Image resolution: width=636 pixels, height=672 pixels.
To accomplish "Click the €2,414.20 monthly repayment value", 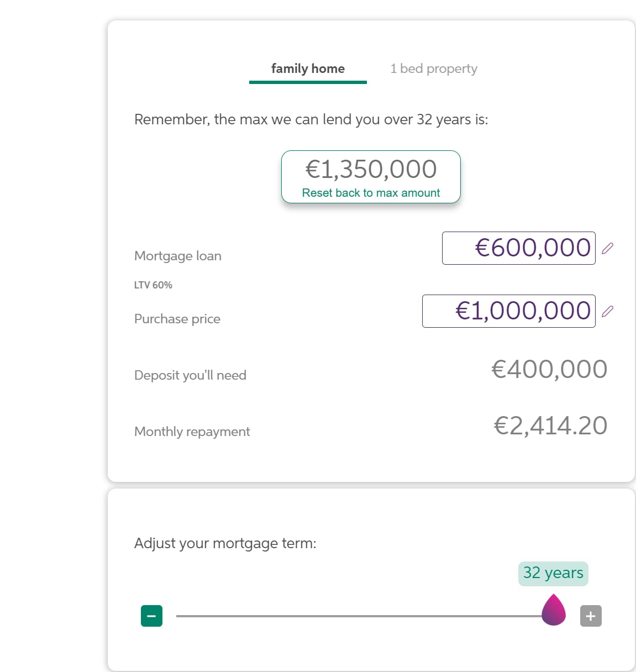I will pyautogui.click(x=550, y=426).
